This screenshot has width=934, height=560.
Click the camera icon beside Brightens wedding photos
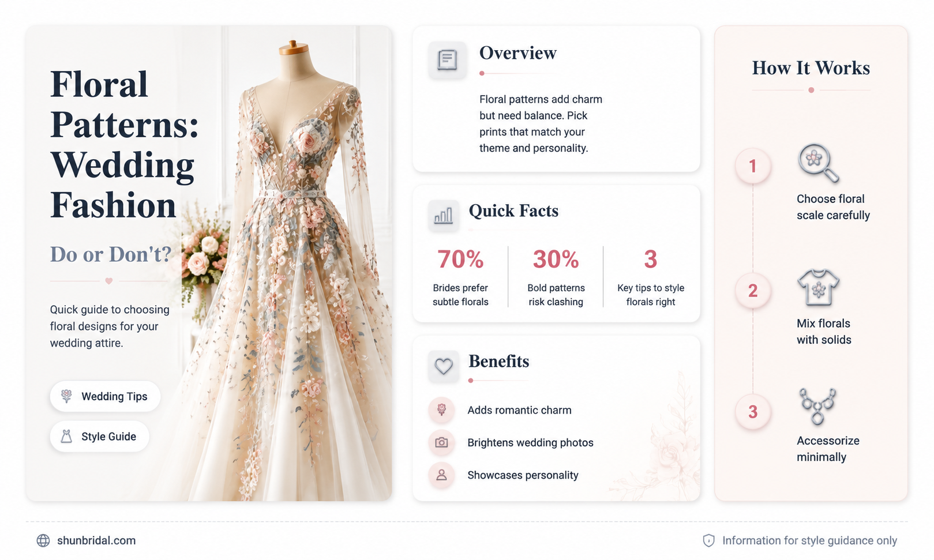click(441, 442)
